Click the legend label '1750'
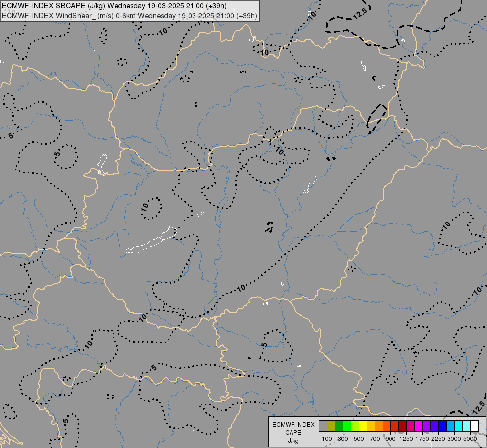 pyautogui.click(x=422, y=439)
